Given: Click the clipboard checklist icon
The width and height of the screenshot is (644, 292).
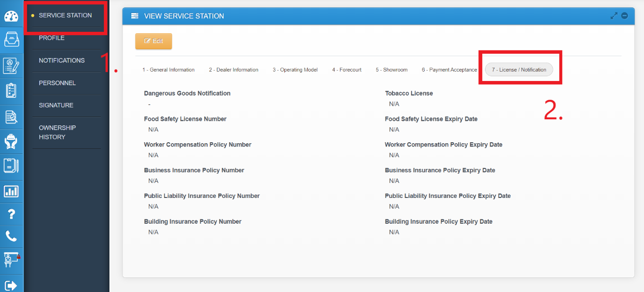Looking at the screenshot, I should (11, 90).
